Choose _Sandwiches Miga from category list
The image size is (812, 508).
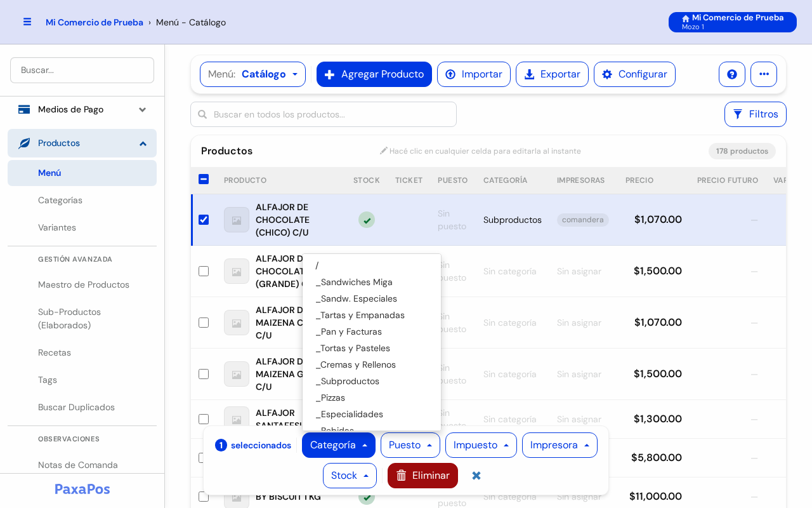tap(372, 282)
